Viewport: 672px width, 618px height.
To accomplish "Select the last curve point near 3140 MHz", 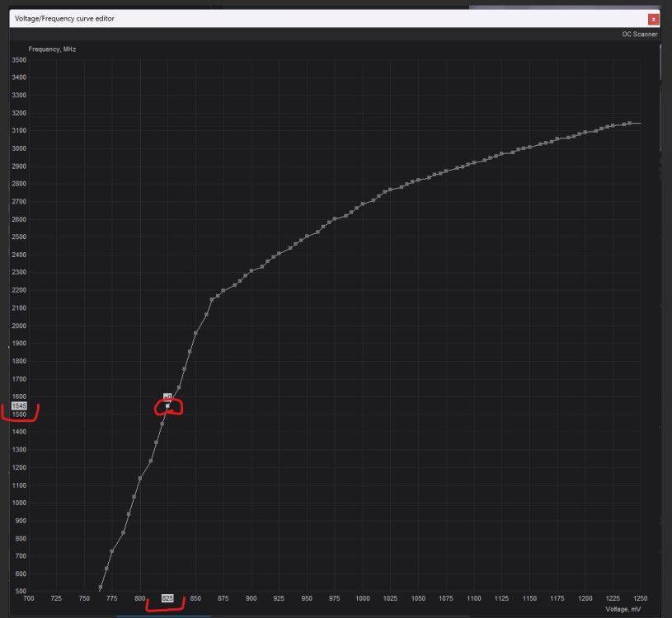I will point(630,124).
